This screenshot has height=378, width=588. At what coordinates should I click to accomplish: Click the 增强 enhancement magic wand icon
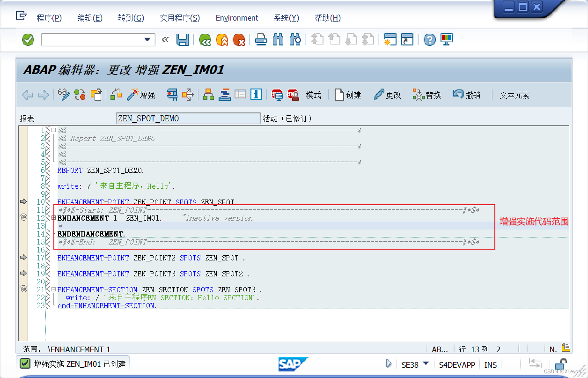click(x=140, y=94)
